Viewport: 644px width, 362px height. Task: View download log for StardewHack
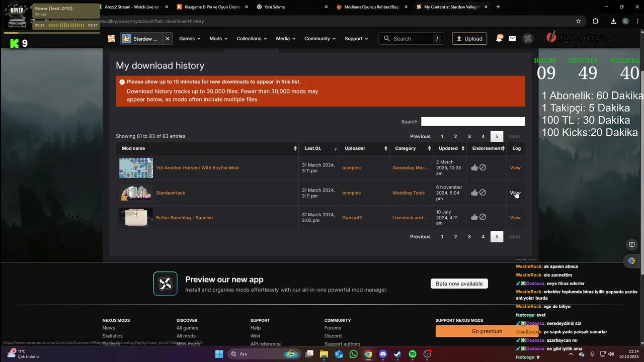coord(515,193)
